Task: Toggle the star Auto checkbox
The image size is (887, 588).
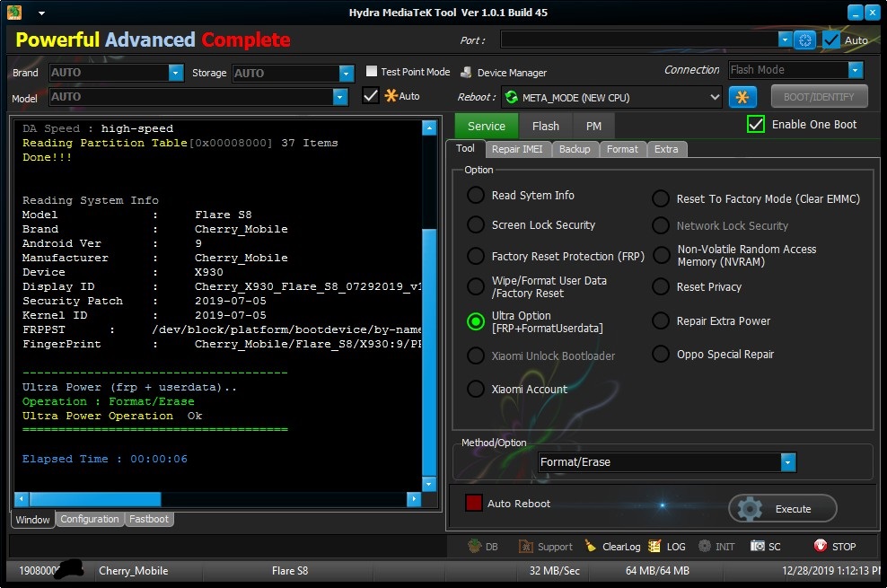Action: point(371,95)
